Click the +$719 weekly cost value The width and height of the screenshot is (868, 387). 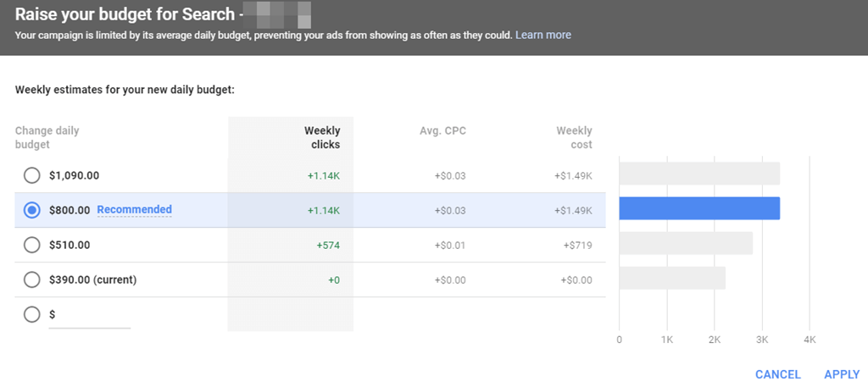click(x=576, y=245)
